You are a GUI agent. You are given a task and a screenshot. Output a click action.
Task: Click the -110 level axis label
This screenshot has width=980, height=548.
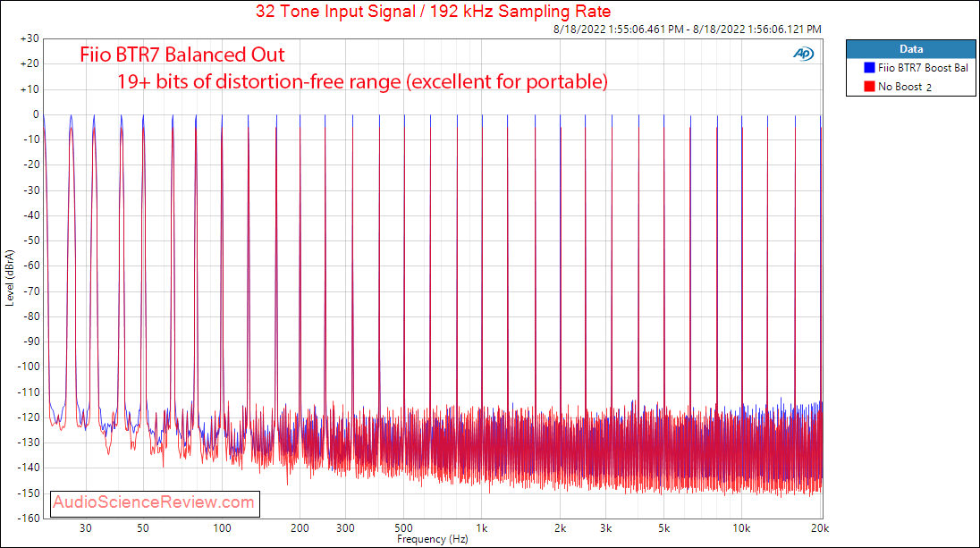[x=29, y=392]
